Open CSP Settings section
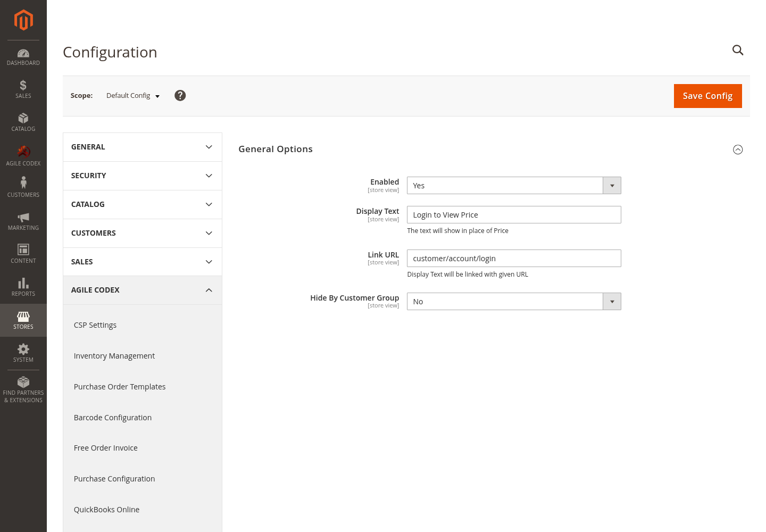766x532 pixels. pos(95,325)
